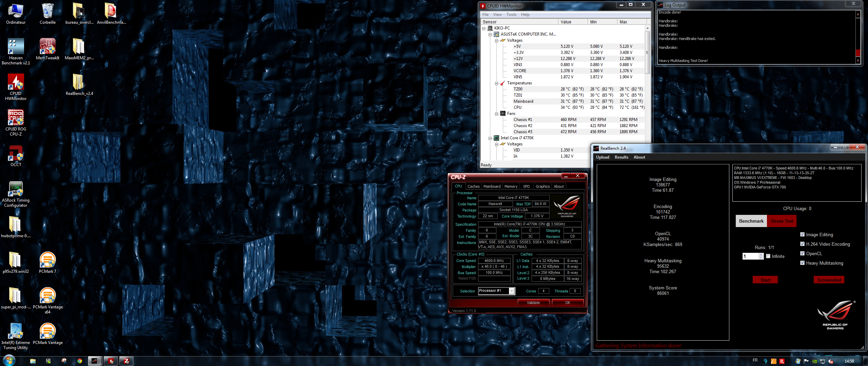The height and width of the screenshot is (366, 868).
Task: Launch Heaven Benchmark v2.1 shortcut
Action: [x=16, y=52]
